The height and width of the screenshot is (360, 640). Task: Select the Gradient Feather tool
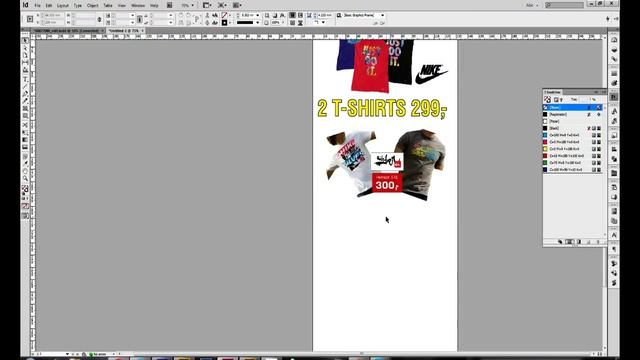(x=25, y=147)
